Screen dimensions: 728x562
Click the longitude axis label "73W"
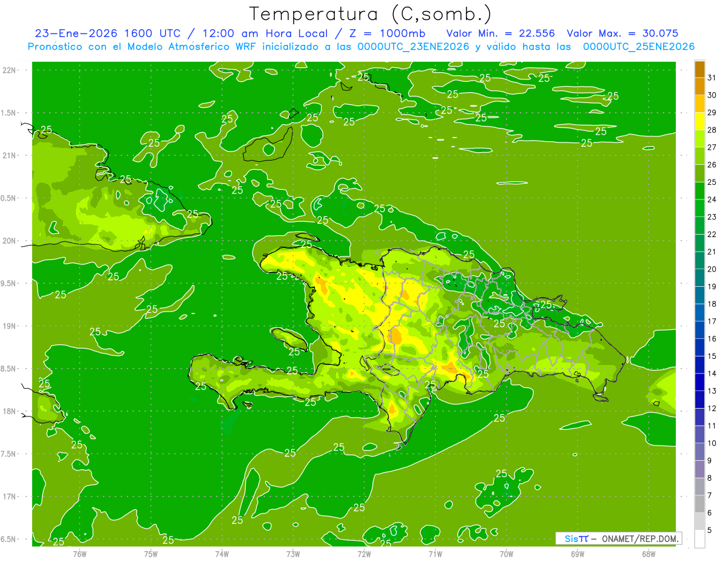click(x=293, y=554)
